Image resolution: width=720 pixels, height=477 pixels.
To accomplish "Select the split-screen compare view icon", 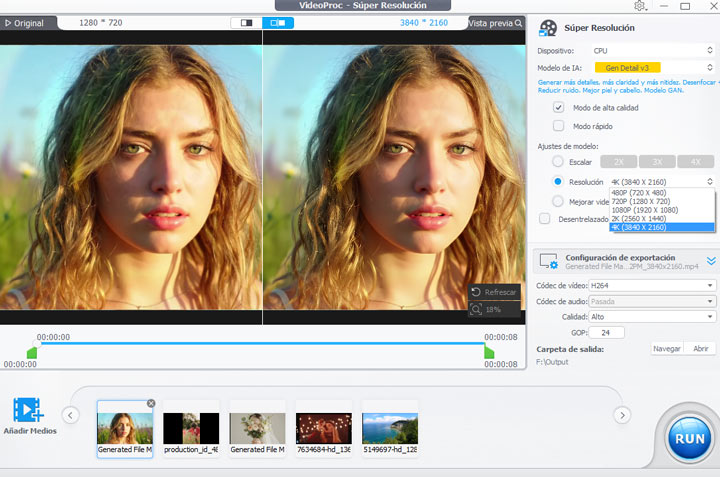I will (x=278, y=22).
